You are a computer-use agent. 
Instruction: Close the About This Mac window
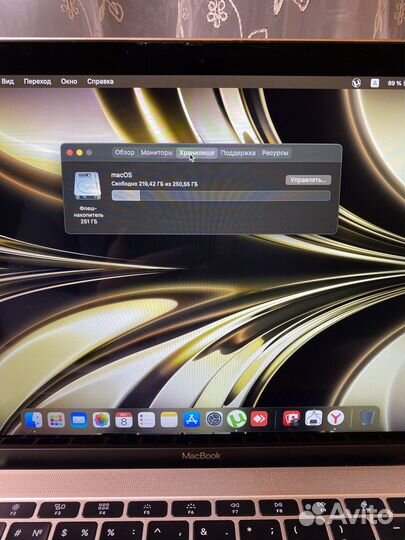click(x=70, y=153)
